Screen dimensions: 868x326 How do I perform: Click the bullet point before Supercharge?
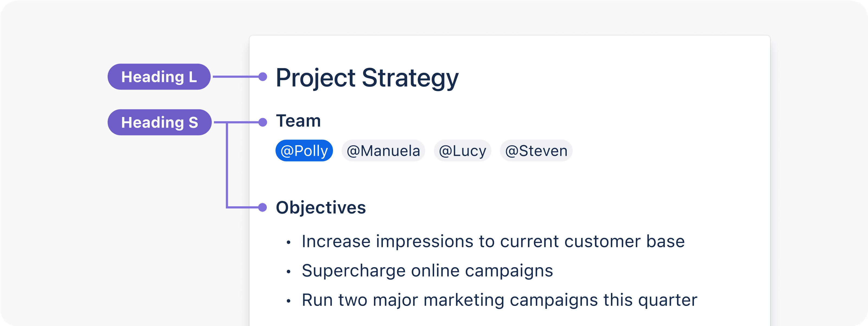click(x=289, y=272)
